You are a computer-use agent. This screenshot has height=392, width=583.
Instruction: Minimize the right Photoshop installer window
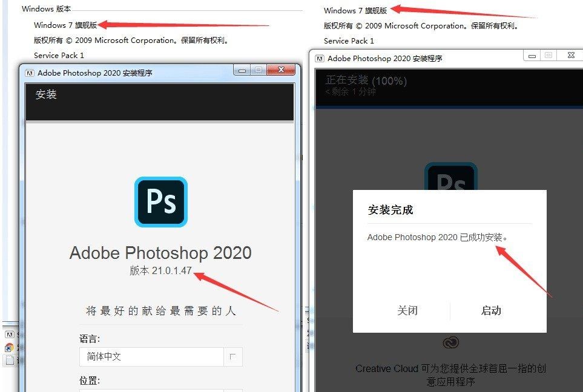point(532,56)
